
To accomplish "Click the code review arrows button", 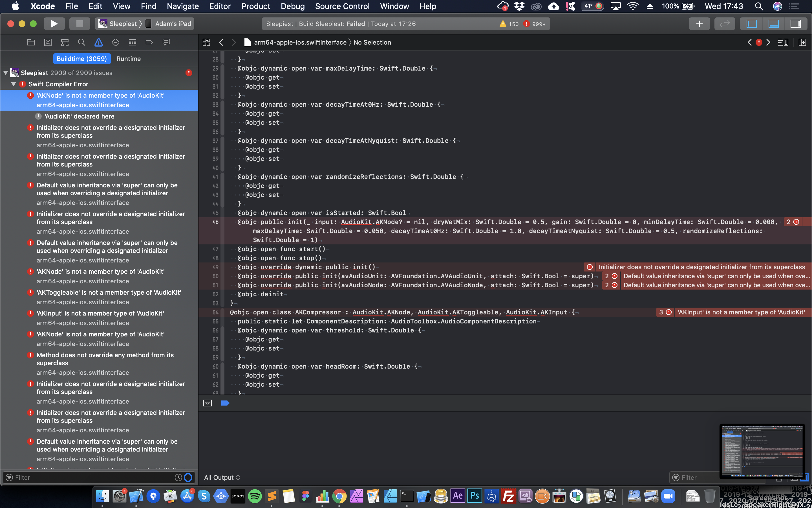I will tap(725, 23).
